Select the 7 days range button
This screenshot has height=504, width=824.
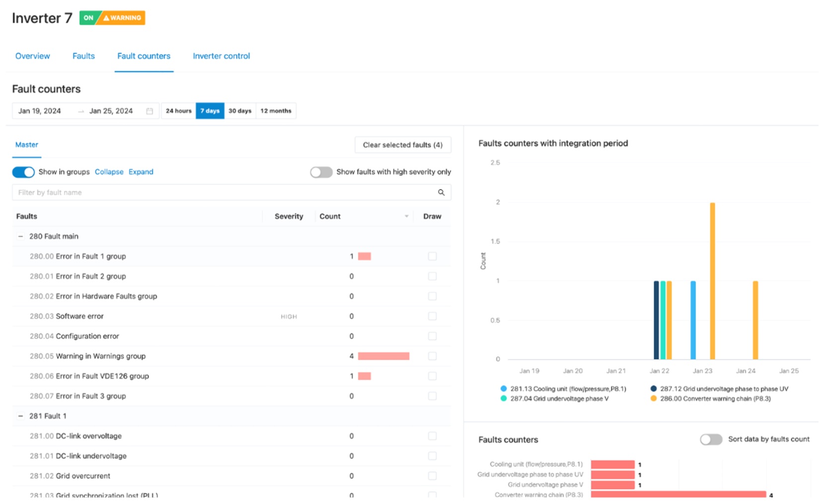pyautogui.click(x=210, y=111)
